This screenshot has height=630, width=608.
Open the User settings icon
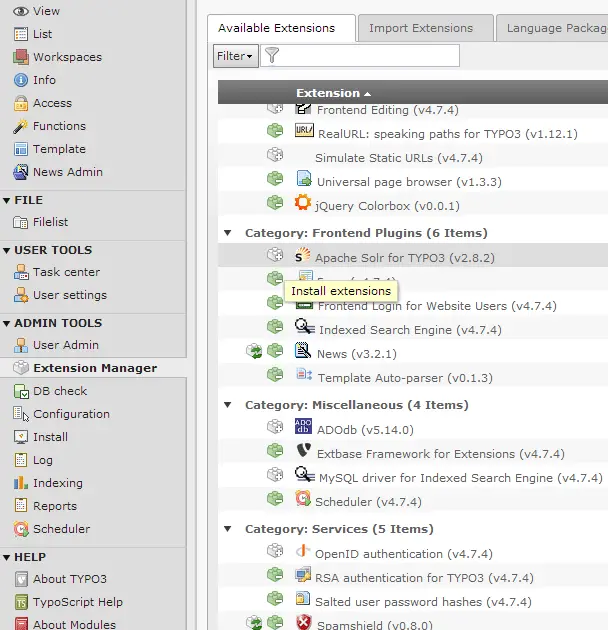tap(21, 295)
